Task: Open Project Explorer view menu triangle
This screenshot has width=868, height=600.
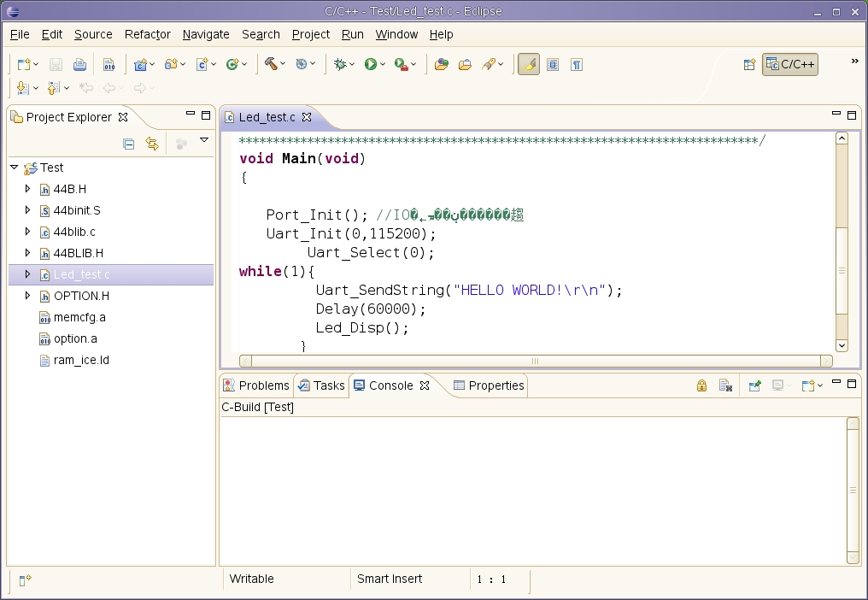Action: coord(203,140)
